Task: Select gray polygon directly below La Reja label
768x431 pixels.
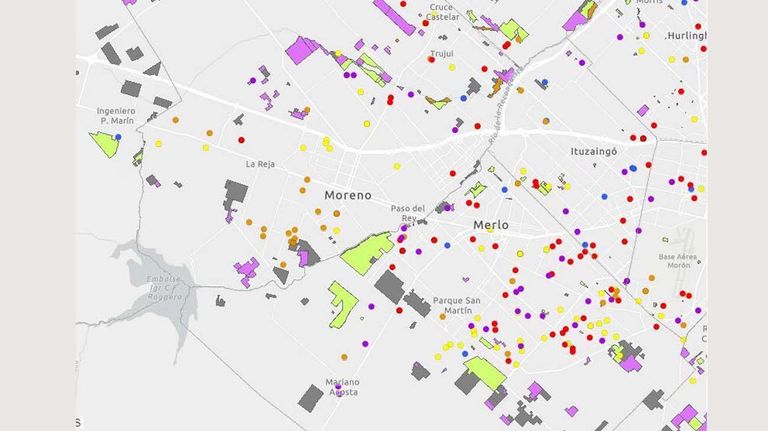Action: 236,194
